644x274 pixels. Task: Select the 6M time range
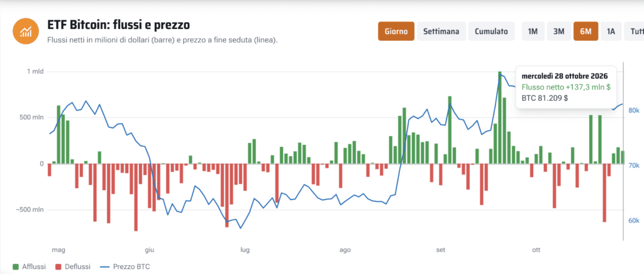586,31
